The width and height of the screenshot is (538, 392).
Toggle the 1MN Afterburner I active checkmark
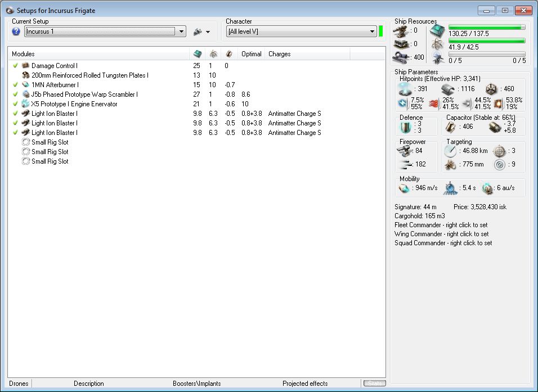[x=15, y=84]
